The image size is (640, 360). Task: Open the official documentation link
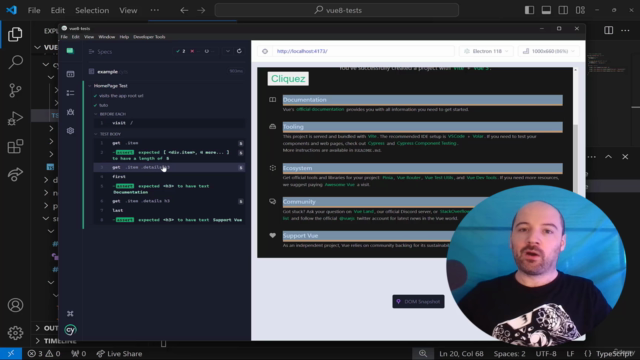[320, 109]
